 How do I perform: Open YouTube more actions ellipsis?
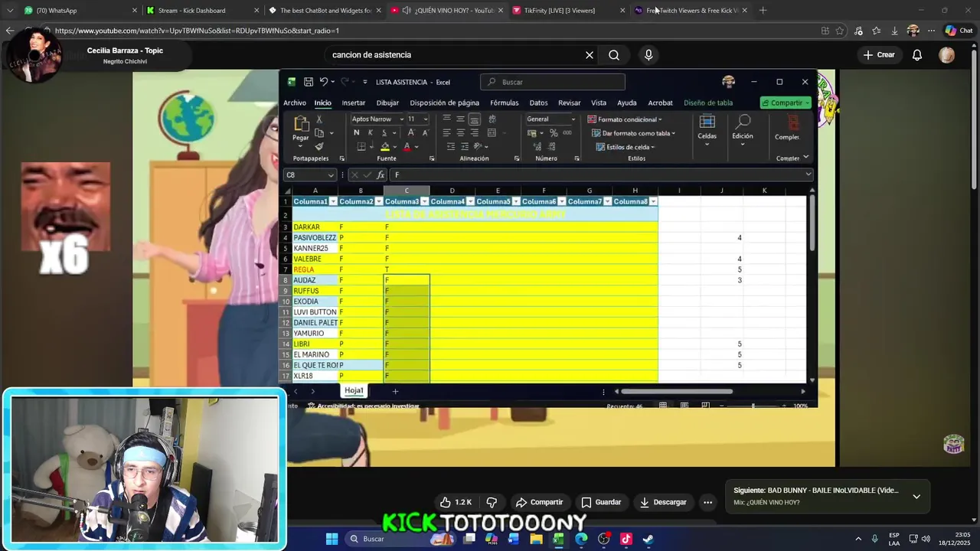click(x=707, y=502)
